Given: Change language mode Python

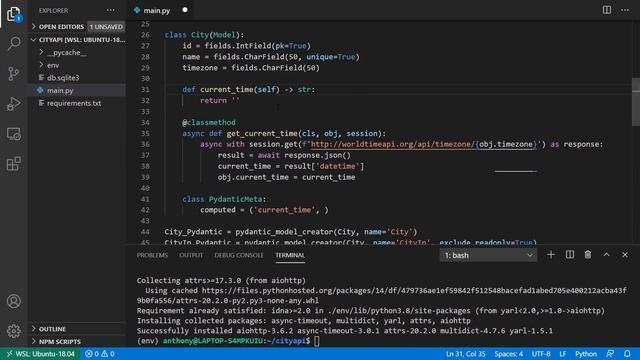Looking at the screenshot, I should point(586,354).
